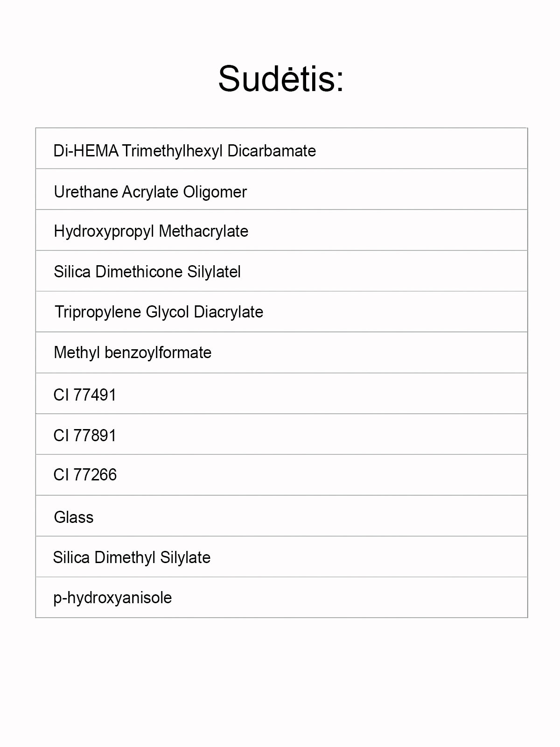Click the word "benzoylformate"
This screenshot has width=560, height=747.
158,352
